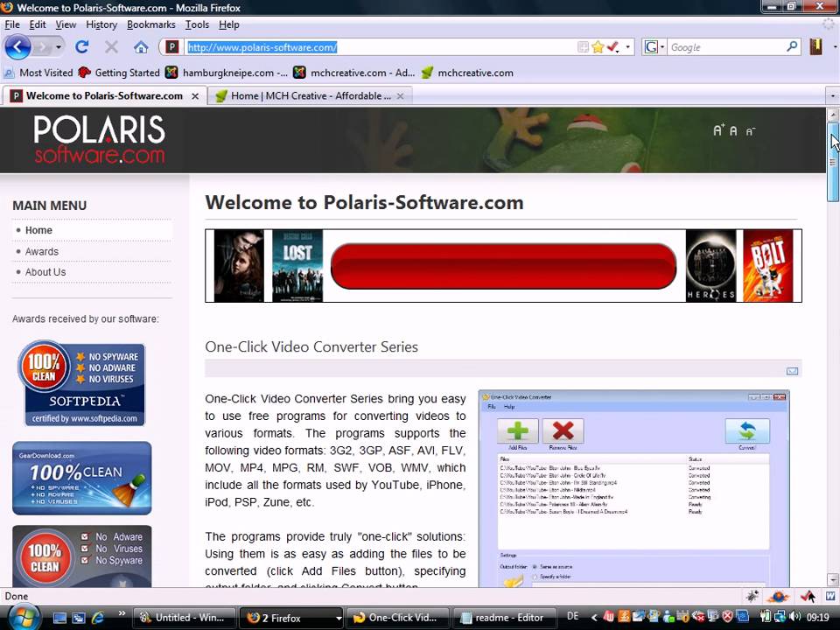Click the bug icon in status bar

752,596
